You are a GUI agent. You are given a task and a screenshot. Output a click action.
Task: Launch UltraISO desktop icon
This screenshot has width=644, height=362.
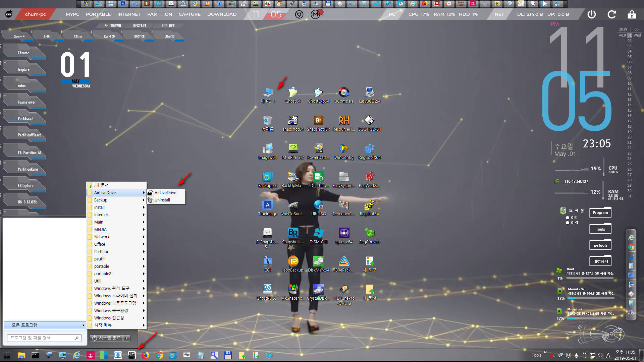pyautogui.click(x=318, y=207)
